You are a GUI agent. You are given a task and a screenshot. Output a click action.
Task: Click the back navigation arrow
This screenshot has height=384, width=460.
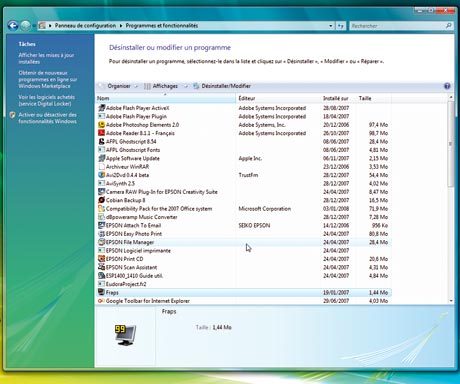(13, 25)
